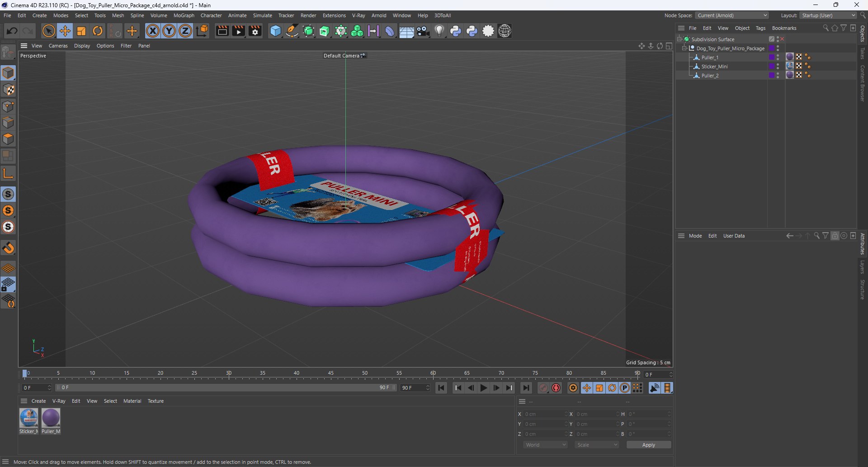Click the Camera object icon
Image resolution: width=868 pixels, height=467 pixels.
pyautogui.click(x=423, y=31)
